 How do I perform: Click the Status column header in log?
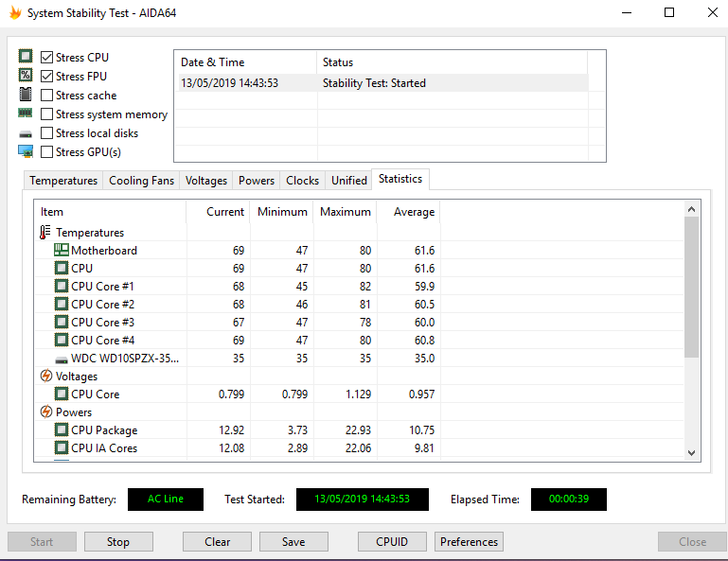pos(453,62)
